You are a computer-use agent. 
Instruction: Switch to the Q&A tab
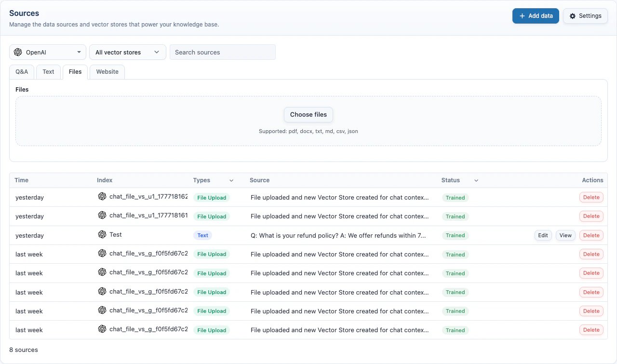click(22, 71)
